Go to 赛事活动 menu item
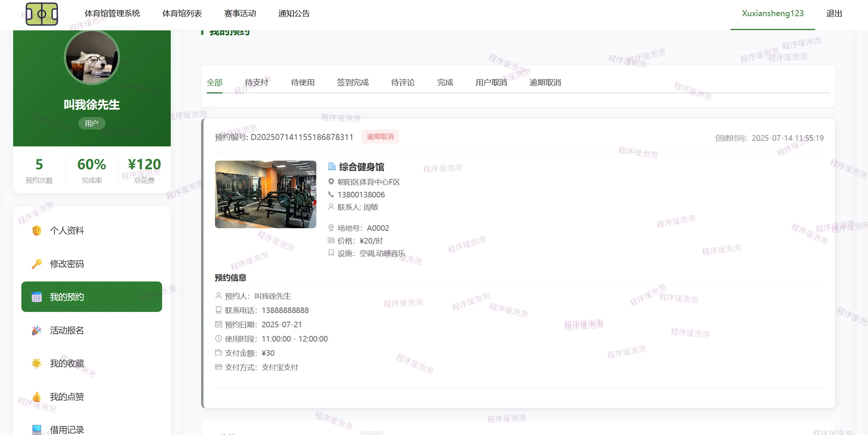868x435 pixels. [240, 14]
